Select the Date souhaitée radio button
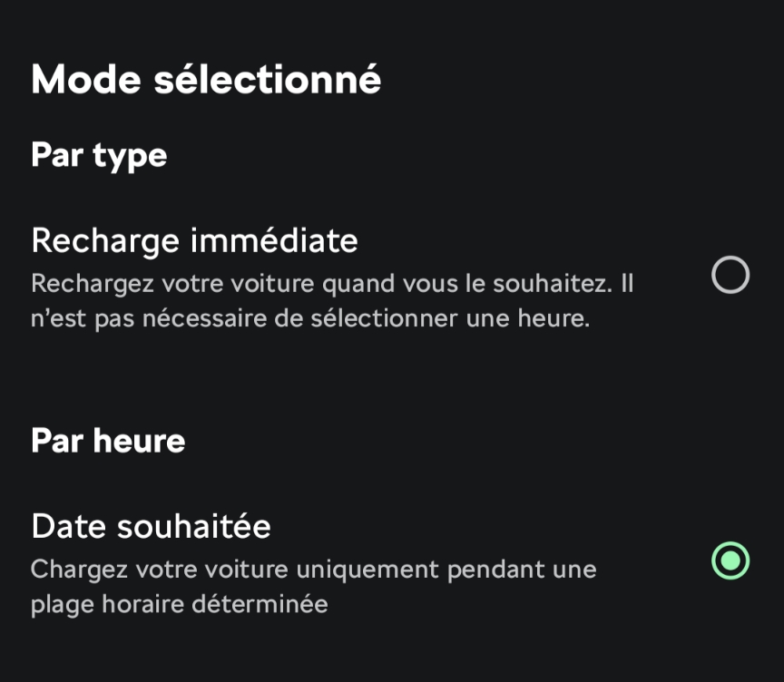 pyautogui.click(x=730, y=560)
